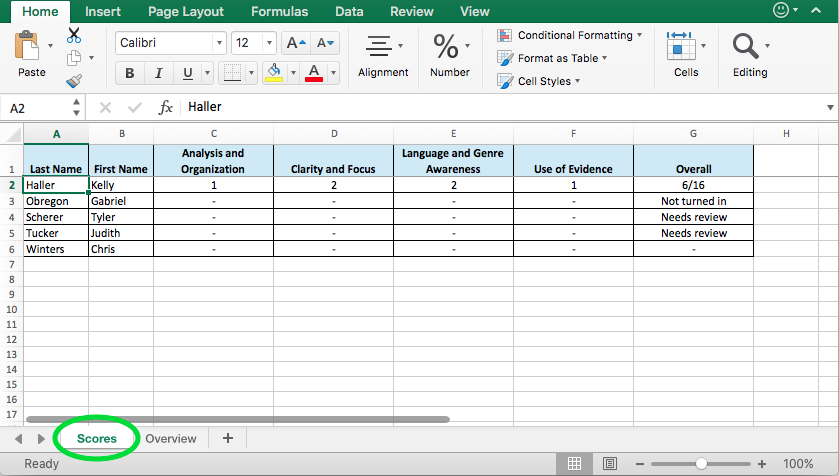Open the Editing magnifier icon
Viewport: 839px width, 476px height.
tap(745, 46)
